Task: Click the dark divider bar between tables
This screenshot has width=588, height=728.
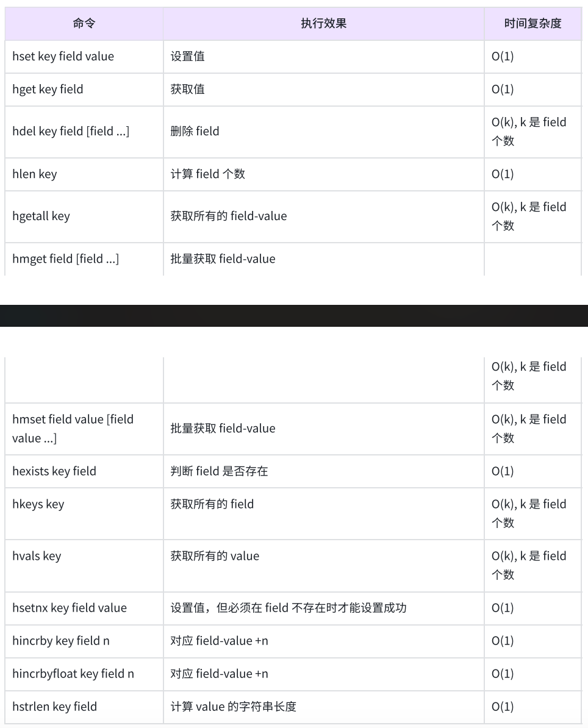Action: 294,316
